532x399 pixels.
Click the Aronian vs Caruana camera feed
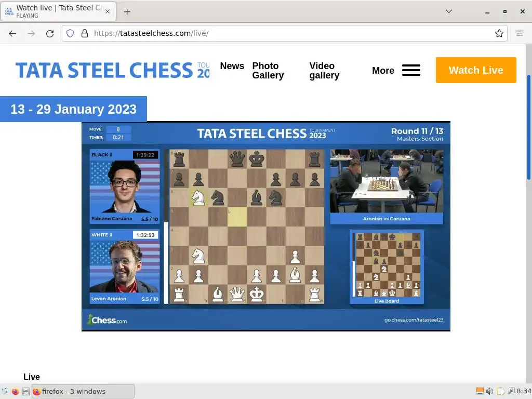387,181
